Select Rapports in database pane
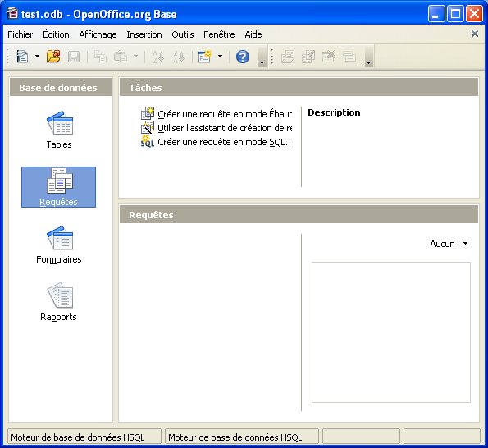The image size is (488, 448). coord(58,302)
